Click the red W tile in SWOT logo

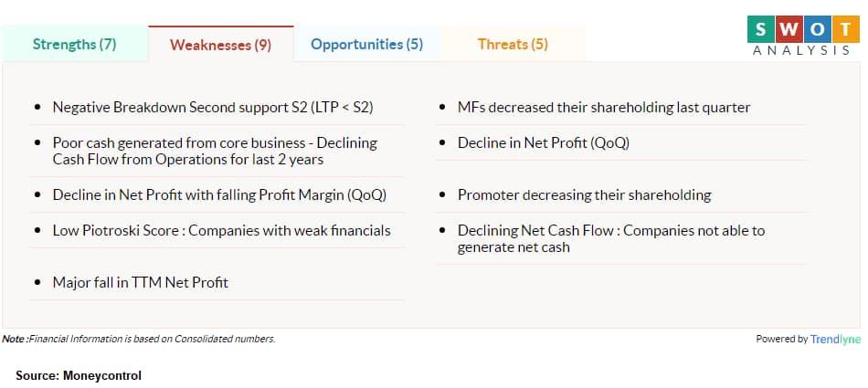789,29
